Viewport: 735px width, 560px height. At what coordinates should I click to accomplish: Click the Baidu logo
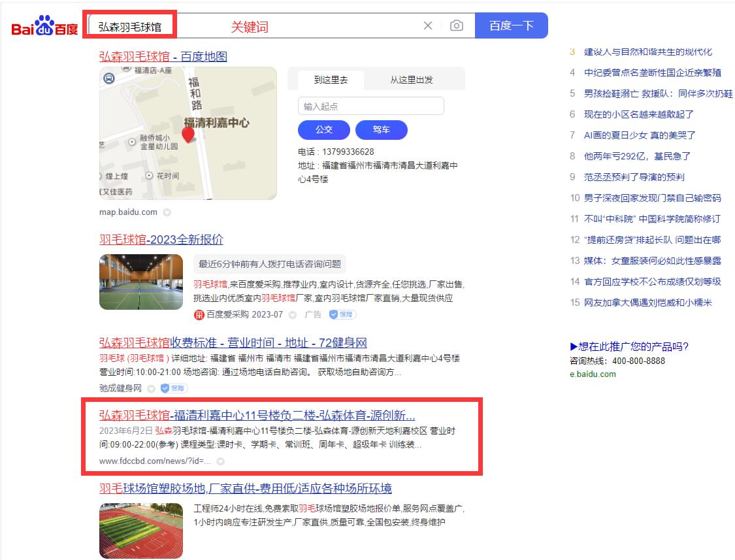pos(44,26)
